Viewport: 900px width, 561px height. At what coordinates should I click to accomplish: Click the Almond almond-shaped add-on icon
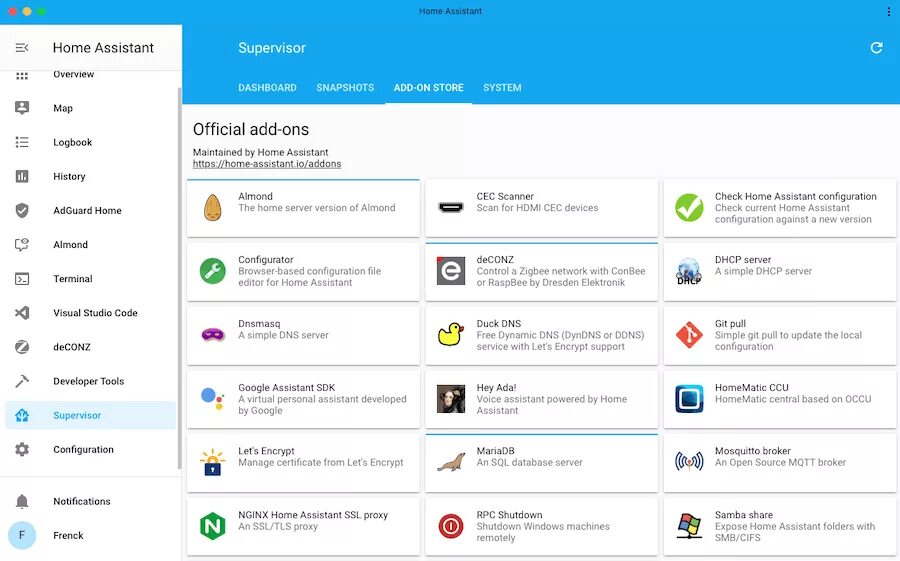[x=212, y=207]
